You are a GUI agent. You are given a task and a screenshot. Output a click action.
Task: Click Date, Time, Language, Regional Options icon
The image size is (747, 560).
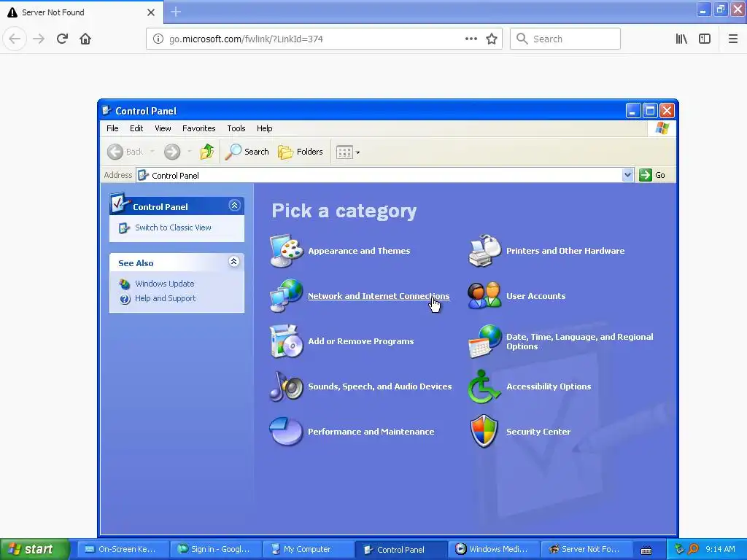[x=485, y=341]
